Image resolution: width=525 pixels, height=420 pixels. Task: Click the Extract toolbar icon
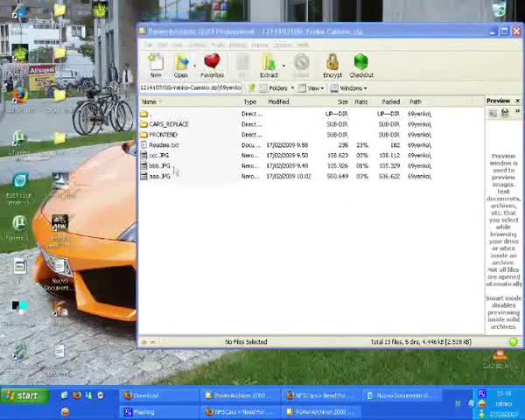269,65
